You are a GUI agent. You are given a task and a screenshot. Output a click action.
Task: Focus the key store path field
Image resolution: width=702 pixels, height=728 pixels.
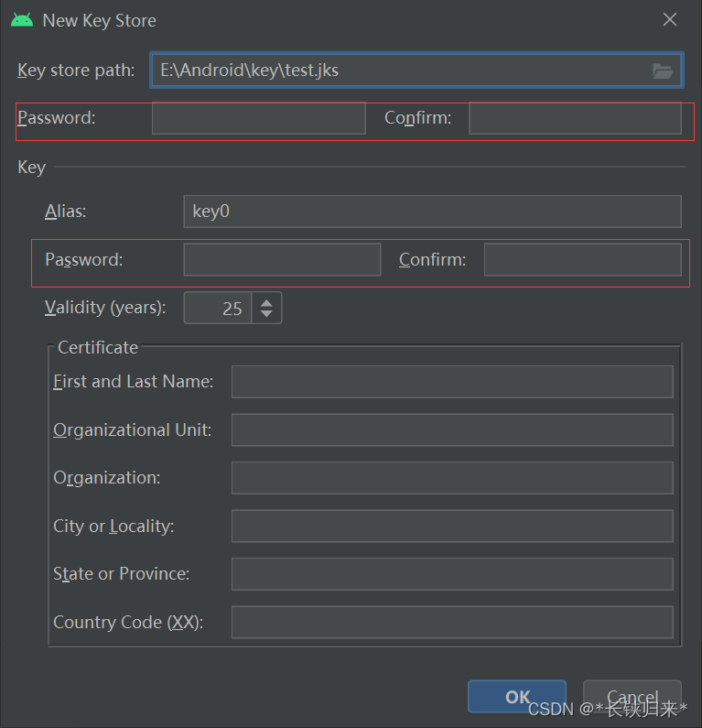[416, 71]
